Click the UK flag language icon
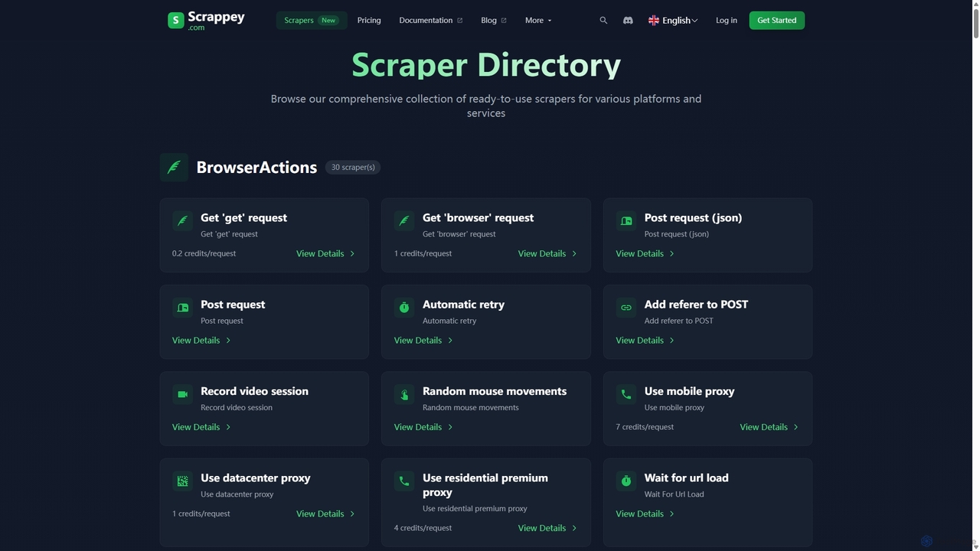 click(654, 21)
